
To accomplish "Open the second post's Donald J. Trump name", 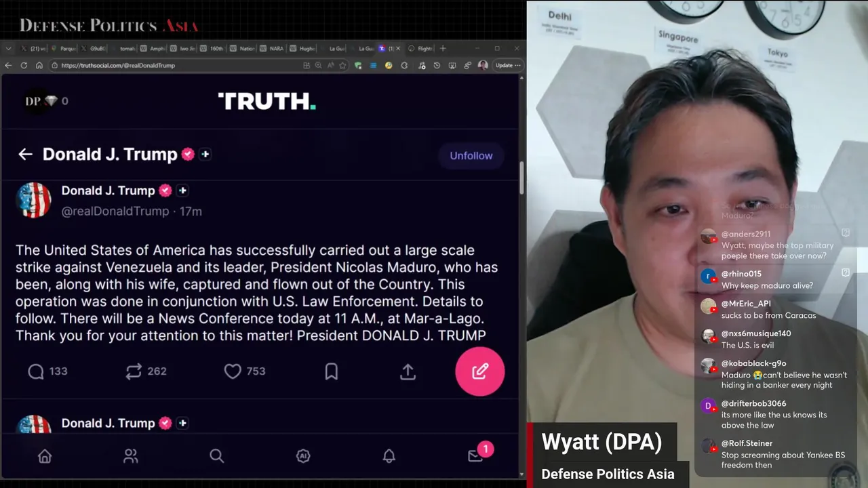I will coord(108,423).
